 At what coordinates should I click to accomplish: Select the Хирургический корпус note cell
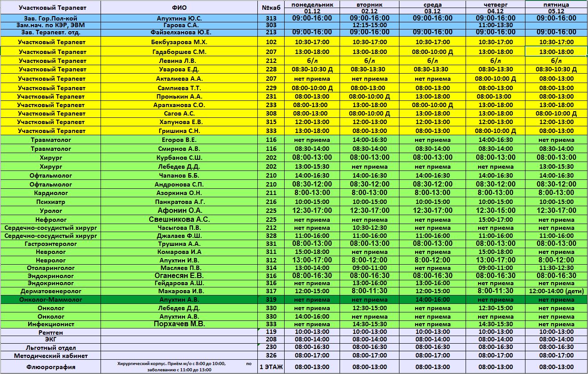coord(179,367)
